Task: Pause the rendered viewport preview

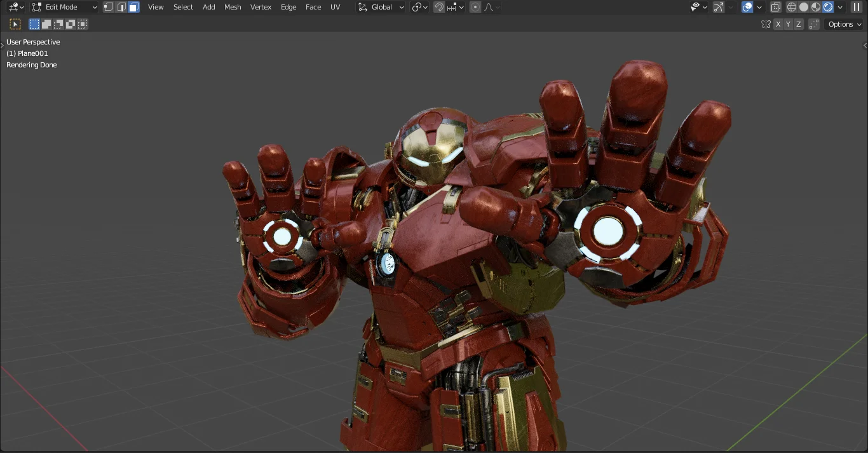Action: click(857, 7)
